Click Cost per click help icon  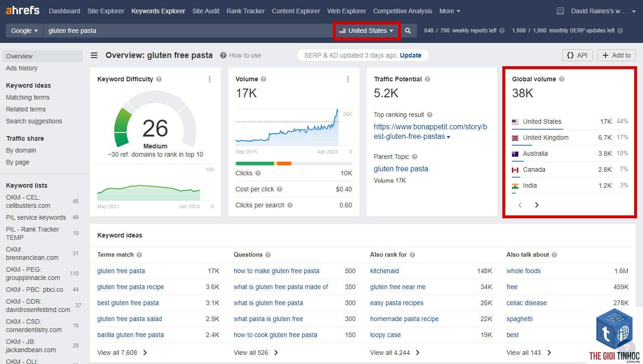tap(279, 189)
